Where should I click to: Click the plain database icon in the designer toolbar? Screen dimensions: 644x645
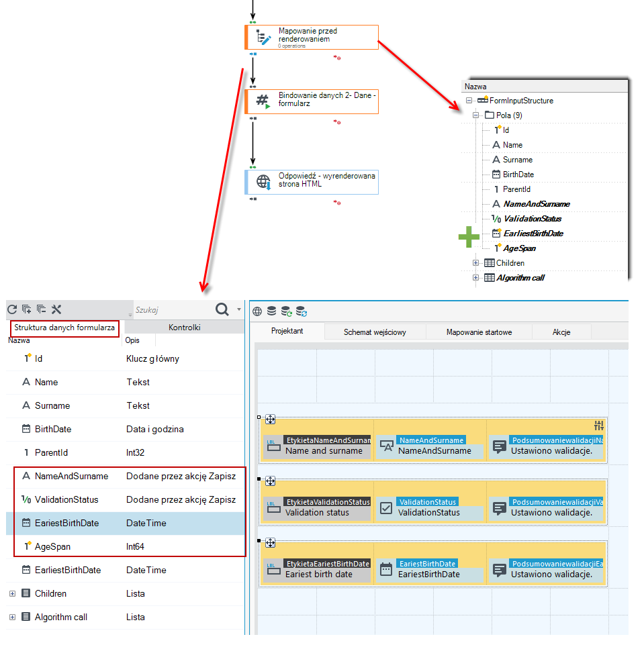pos(271,311)
